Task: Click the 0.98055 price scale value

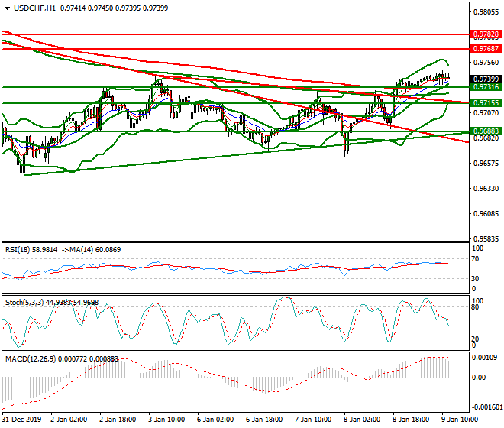Action: pyautogui.click(x=486, y=12)
